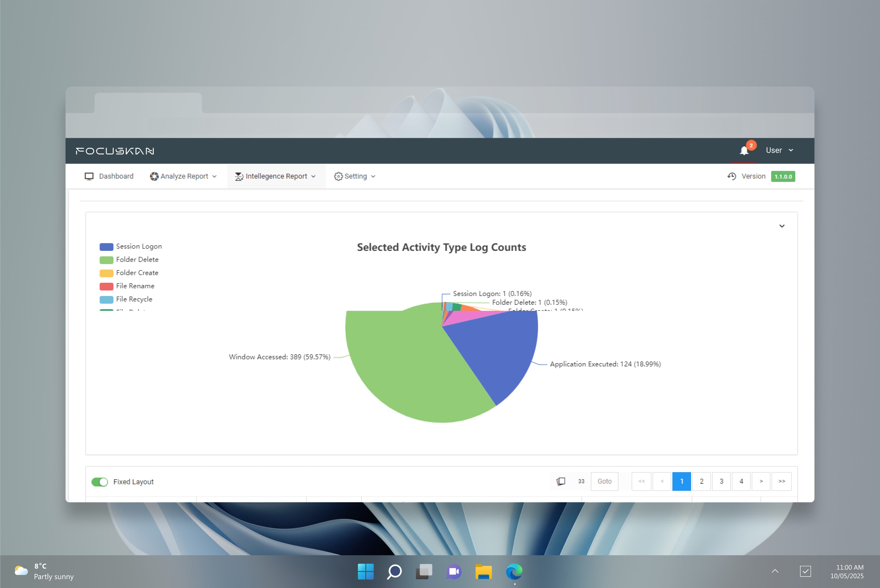Toggle the File Rename legend entry
Screen dimensions: 880x588
click(127, 286)
